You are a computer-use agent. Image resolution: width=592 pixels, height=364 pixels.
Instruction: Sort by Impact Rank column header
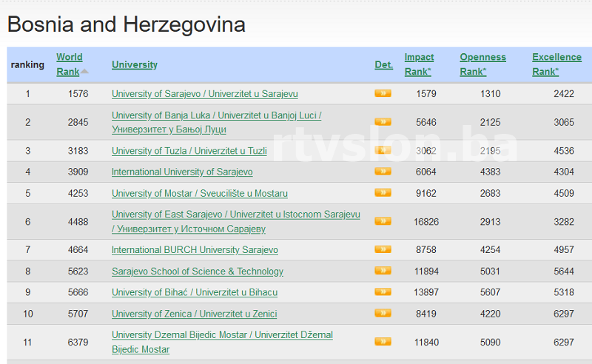[x=419, y=64]
